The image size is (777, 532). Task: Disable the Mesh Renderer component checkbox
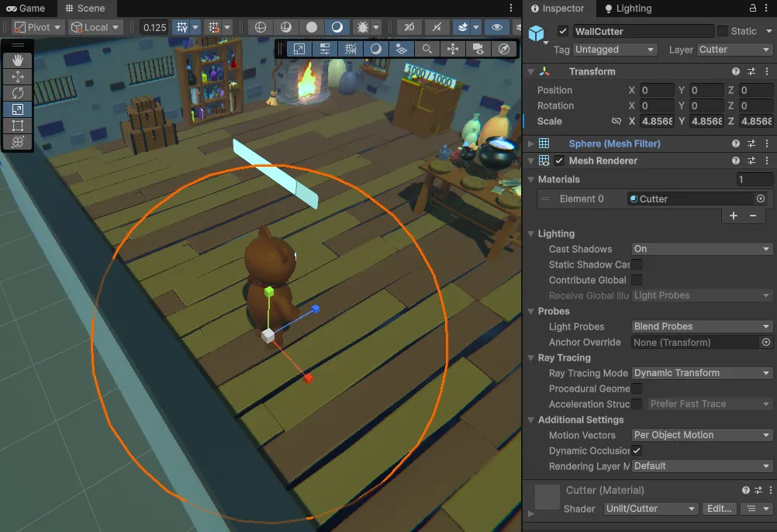click(559, 161)
